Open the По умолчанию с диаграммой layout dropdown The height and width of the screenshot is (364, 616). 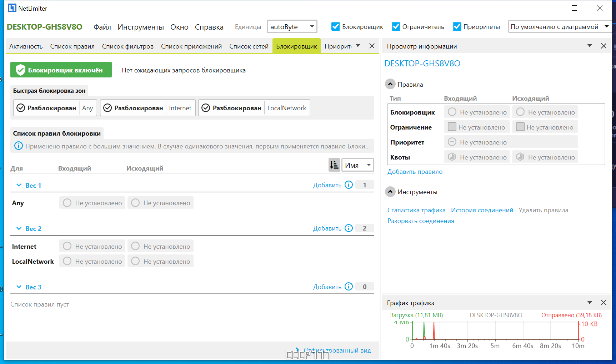tap(560, 26)
